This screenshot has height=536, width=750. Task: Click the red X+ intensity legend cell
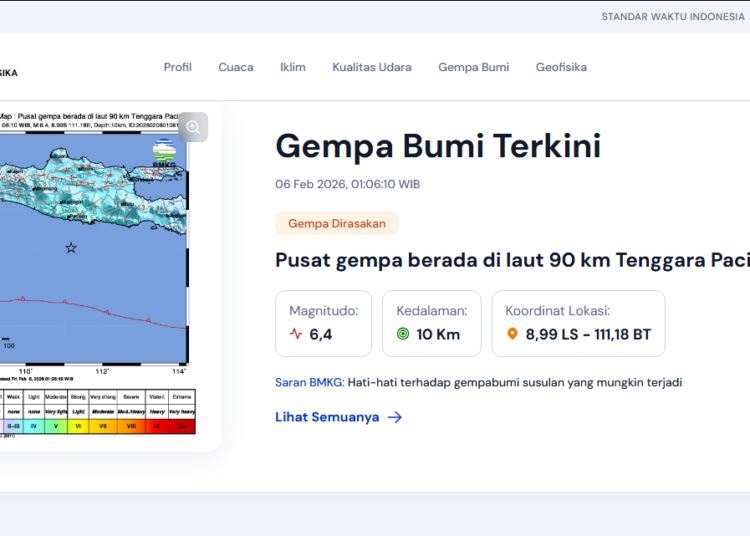click(182, 426)
